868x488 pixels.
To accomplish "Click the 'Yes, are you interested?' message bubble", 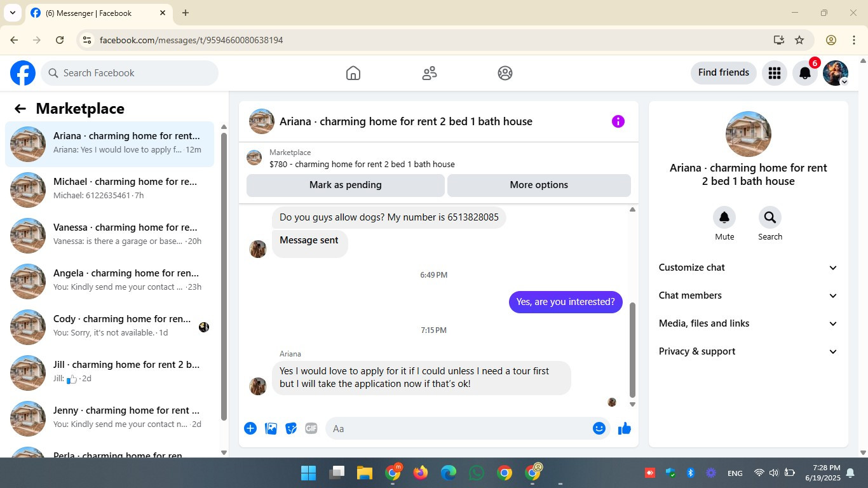I will point(566,302).
